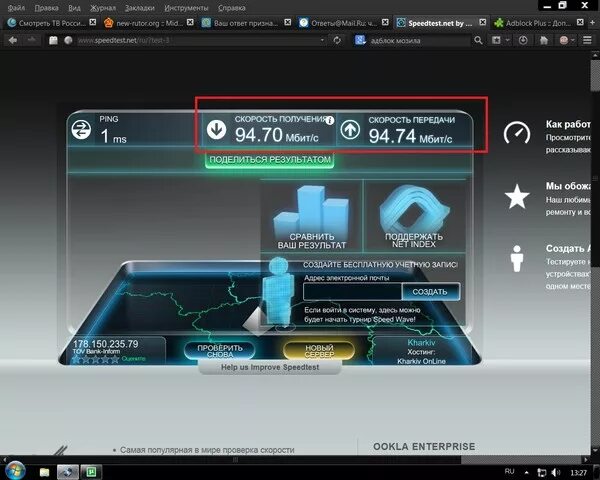Viewport: 600px width, 480px height.
Task: Click ПОДДЕРЖАТЬ NET INDEX tile
Action: 414,216
